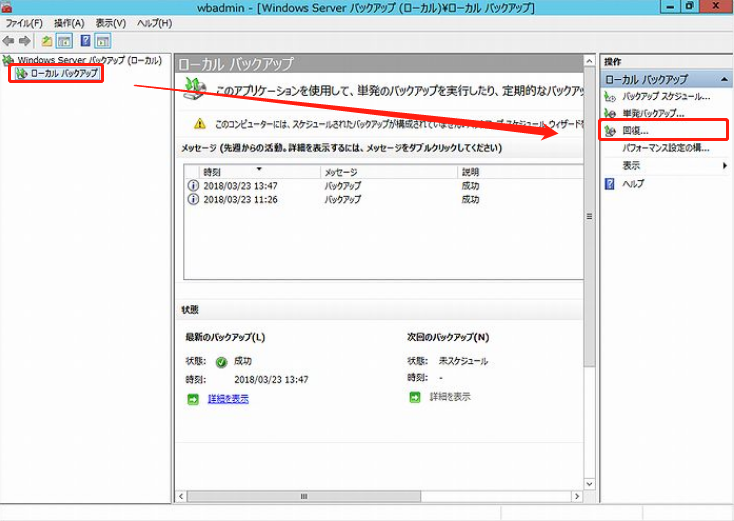Viewport: 734px width, 521px height.
Task: Click 成功 cell in the 13:47 row
Action: pyautogui.click(x=470, y=186)
